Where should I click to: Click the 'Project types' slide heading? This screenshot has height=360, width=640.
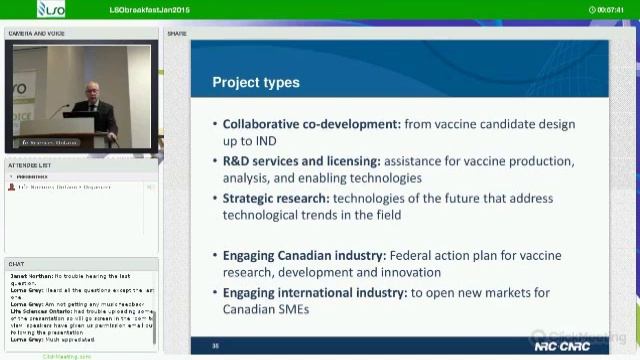tap(256, 82)
